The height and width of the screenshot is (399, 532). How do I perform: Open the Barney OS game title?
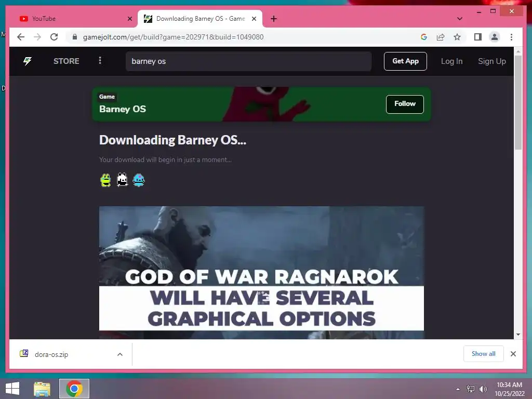[123, 109]
